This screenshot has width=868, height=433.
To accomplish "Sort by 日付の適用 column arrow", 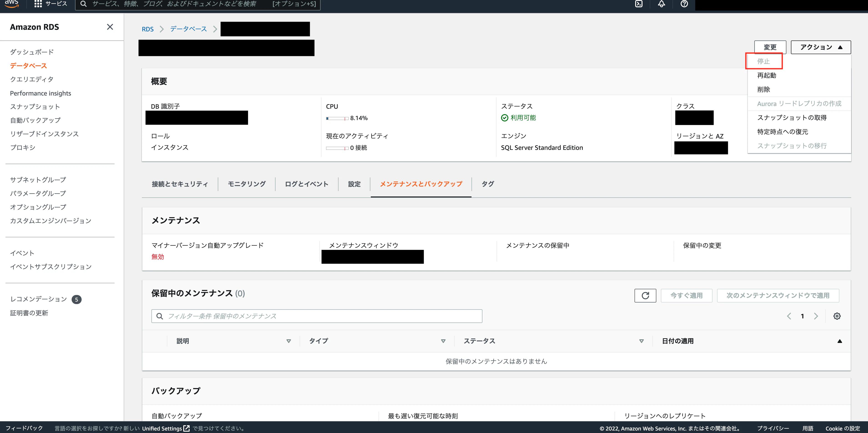I will coord(839,341).
